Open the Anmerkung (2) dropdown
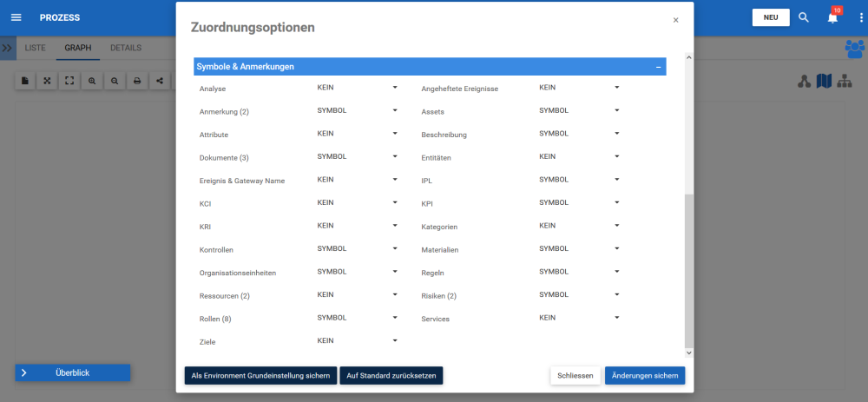Viewport: 868px width, 402px height. (357, 110)
